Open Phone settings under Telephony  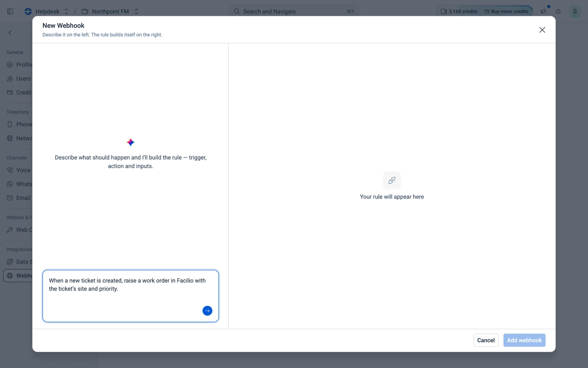click(x=19, y=124)
